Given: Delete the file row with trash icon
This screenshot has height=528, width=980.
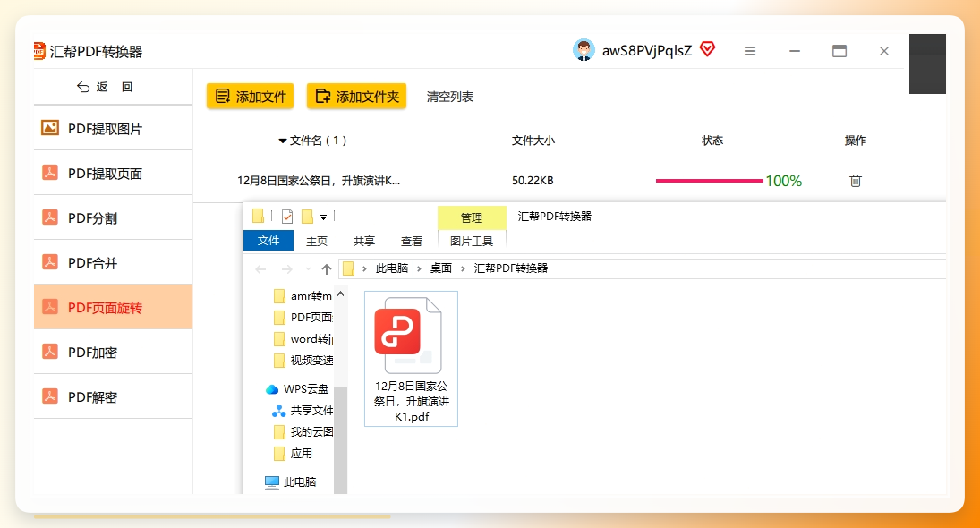Looking at the screenshot, I should point(856,181).
